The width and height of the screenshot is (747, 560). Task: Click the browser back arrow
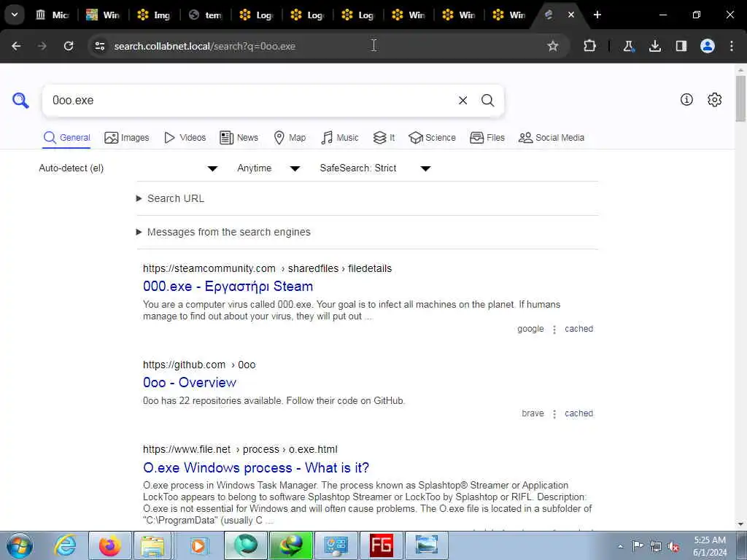pyautogui.click(x=16, y=46)
